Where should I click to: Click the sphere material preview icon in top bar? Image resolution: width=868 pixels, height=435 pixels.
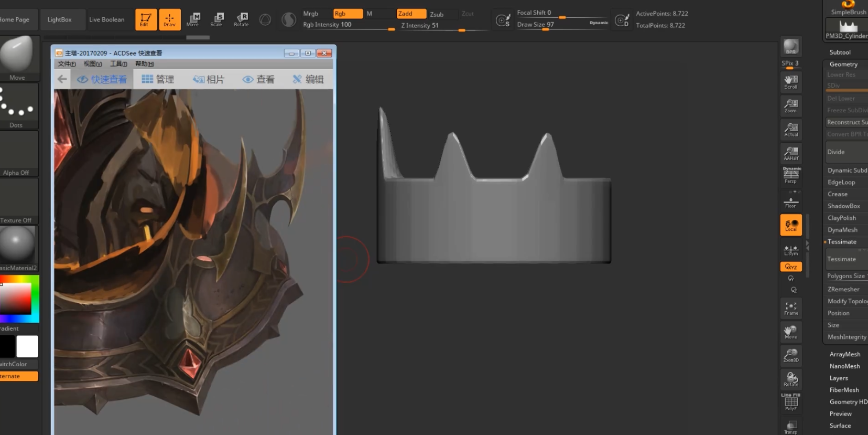[289, 20]
